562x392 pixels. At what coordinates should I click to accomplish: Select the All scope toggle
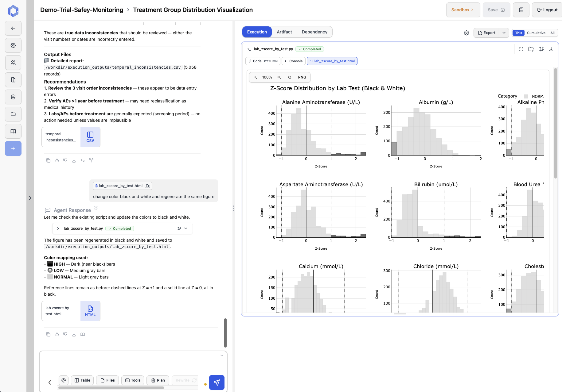click(552, 33)
